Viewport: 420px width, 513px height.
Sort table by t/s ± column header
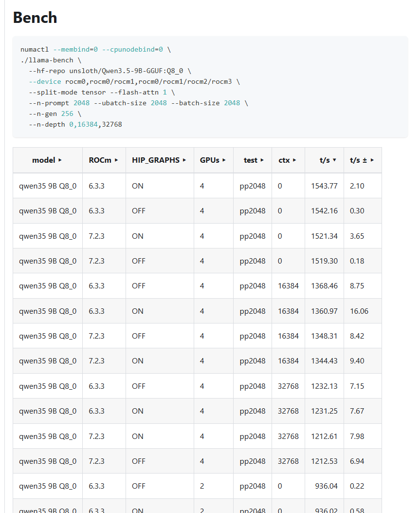point(363,160)
